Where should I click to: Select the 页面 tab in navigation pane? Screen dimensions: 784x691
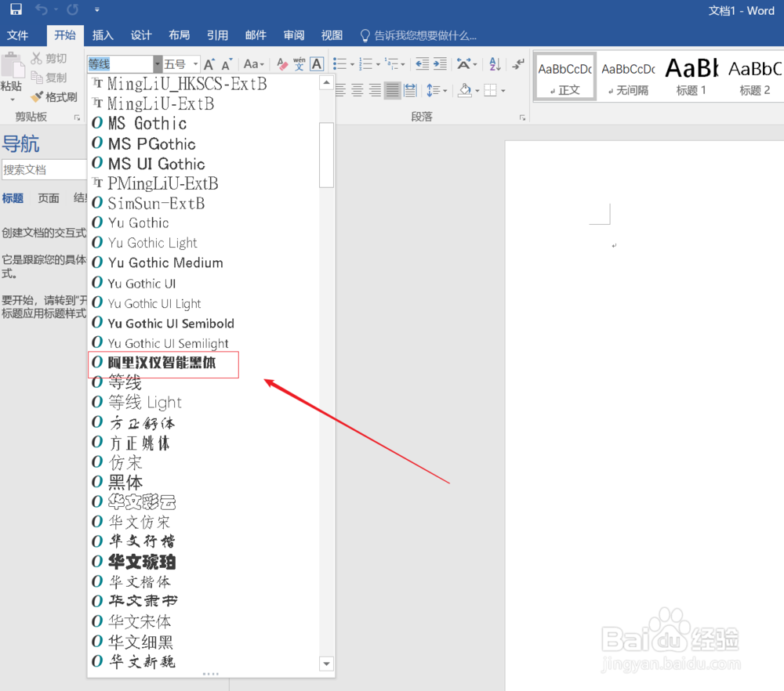[49, 198]
